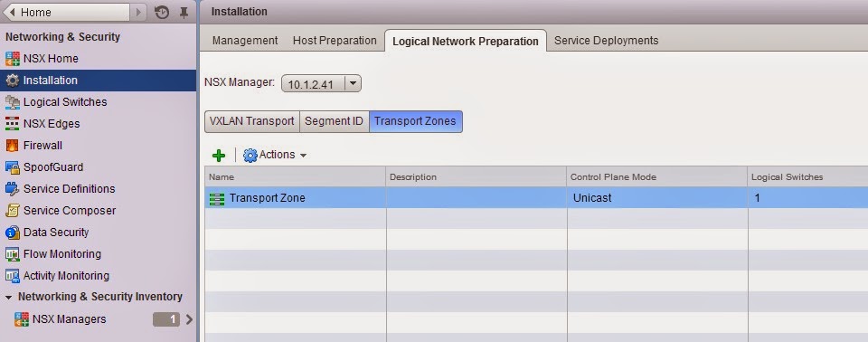Expand NSX Managers with chevron arrow

(189, 319)
